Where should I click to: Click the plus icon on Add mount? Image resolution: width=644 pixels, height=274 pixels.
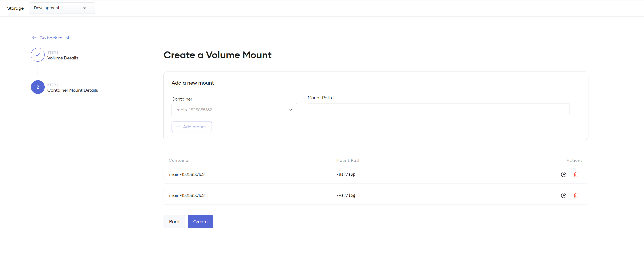(178, 127)
